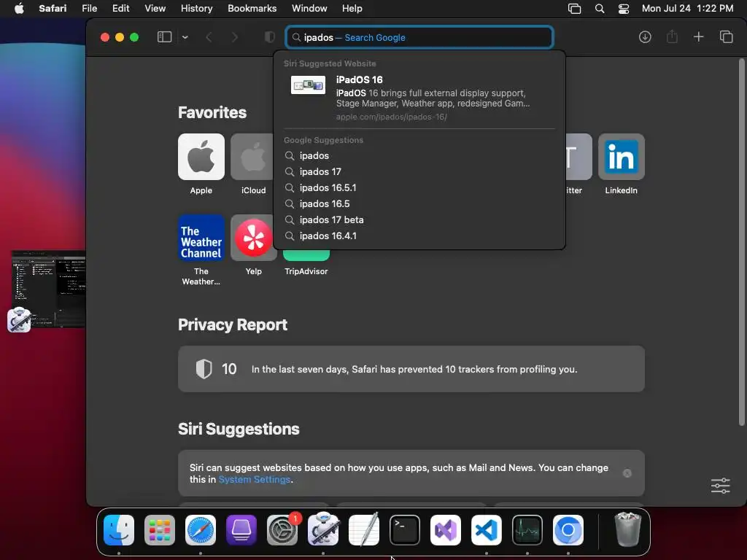Viewport: 747px width, 560px height.
Task: Go forward with the forward arrow
Action: tap(234, 37)
